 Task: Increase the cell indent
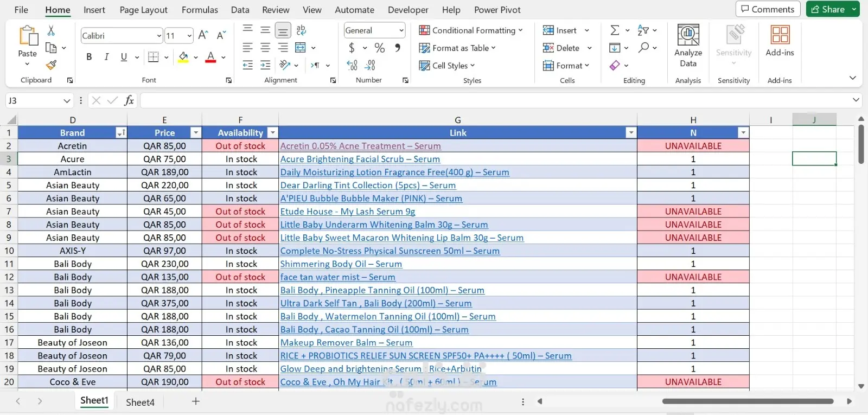click(x=265, y=65)
